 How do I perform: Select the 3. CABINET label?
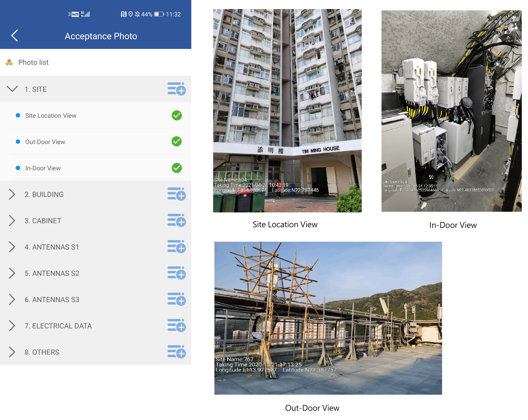tap(43, 221)
